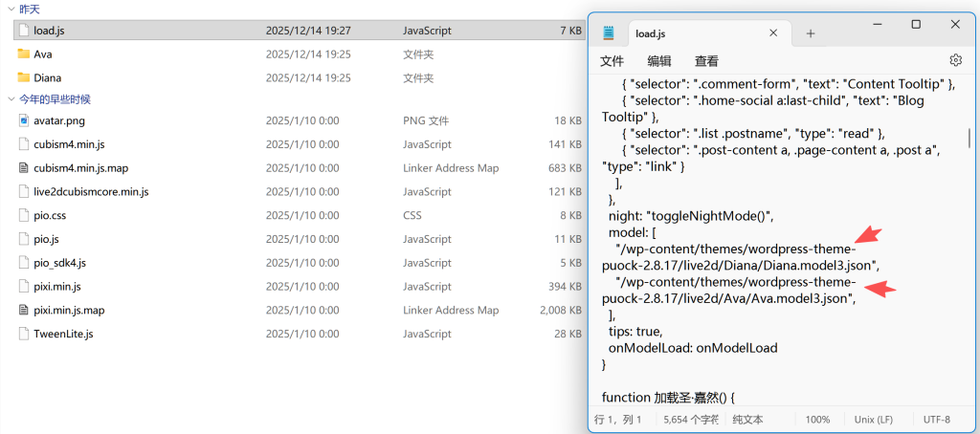Select the cubism4.min.js file icon
Viewport: 980px width, 434px height.
(x=24, y=143)
